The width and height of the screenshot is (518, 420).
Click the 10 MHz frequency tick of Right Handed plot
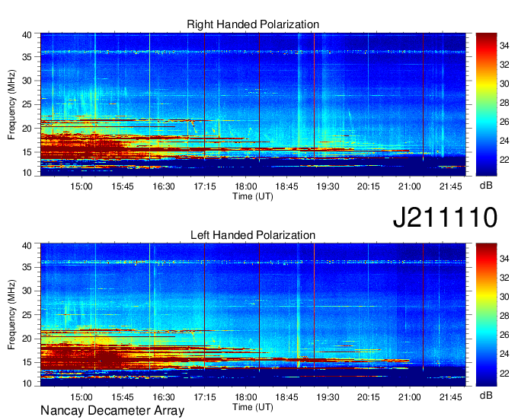coord(27,173)
